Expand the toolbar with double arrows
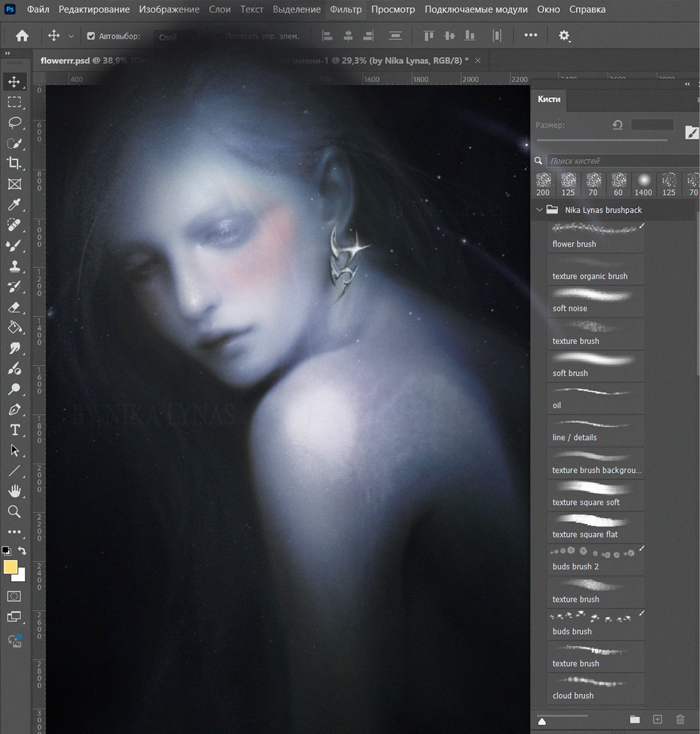 [x=7, y=54]
